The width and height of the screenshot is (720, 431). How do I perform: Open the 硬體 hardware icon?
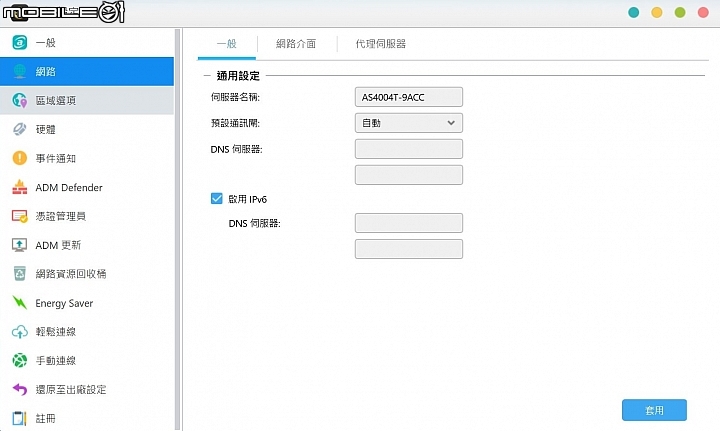[19, 129]
